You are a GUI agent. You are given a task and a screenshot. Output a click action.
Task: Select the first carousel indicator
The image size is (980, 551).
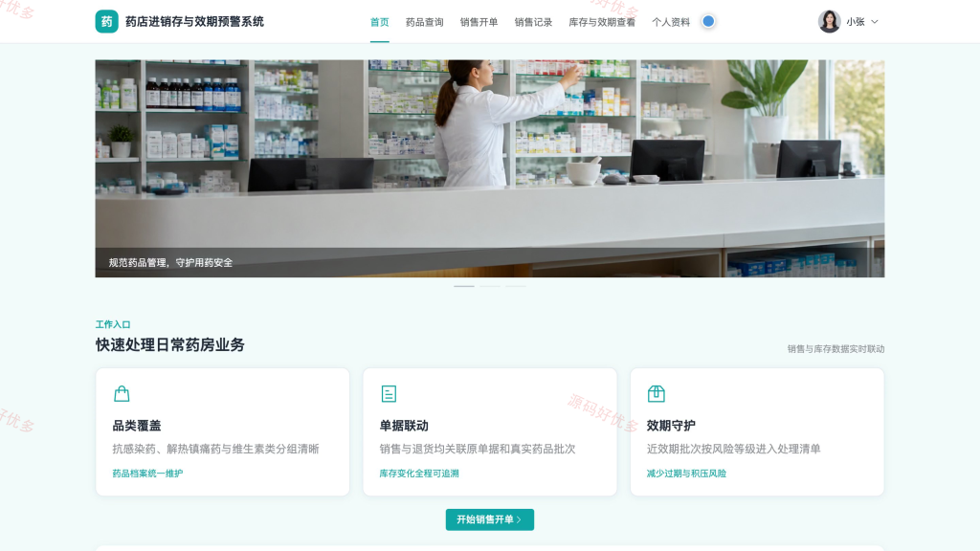pyautogui.click(x=464, y=286)
